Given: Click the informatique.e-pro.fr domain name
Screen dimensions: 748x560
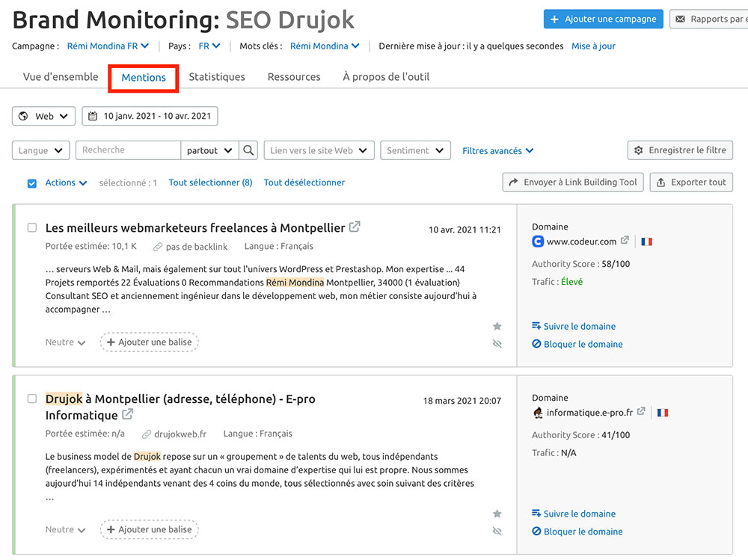Looking at the screenshot, I should tap(589, 413).
